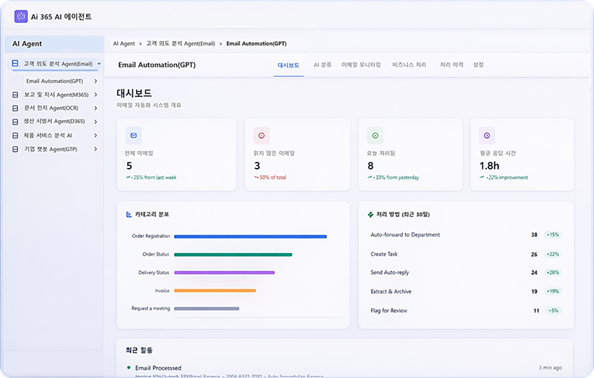Click the -5% badge for Flag for Review
594x378 pixels.
[x=553, y=311]
